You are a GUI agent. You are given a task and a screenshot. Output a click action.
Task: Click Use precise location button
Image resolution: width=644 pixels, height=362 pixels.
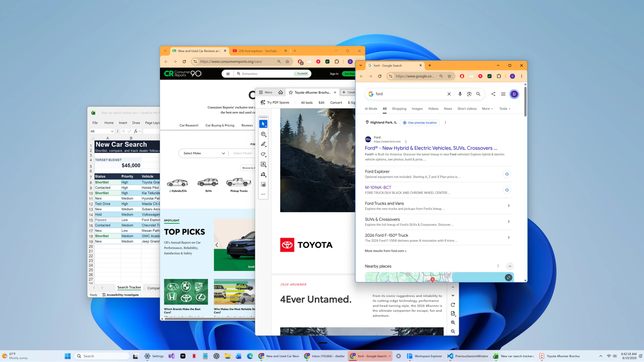pyautogui.click(x=420, y=123)
